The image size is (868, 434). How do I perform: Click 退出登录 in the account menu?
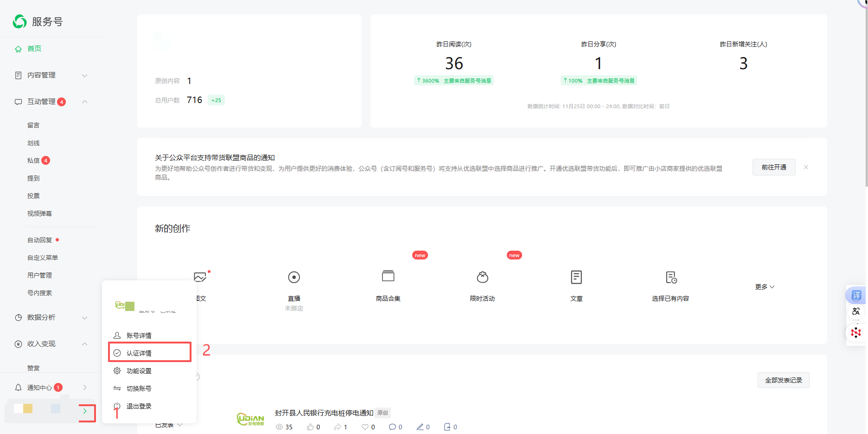pyautogui.click(x=139, y=406)
